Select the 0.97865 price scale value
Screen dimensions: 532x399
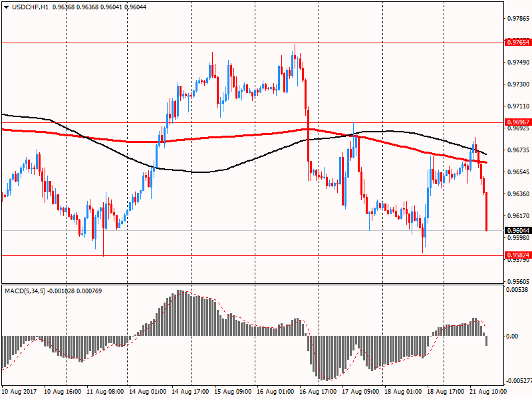[518, 19]
